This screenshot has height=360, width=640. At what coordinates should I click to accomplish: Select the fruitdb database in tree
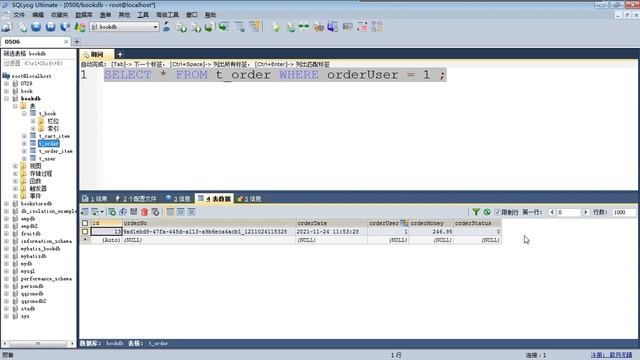31,233
